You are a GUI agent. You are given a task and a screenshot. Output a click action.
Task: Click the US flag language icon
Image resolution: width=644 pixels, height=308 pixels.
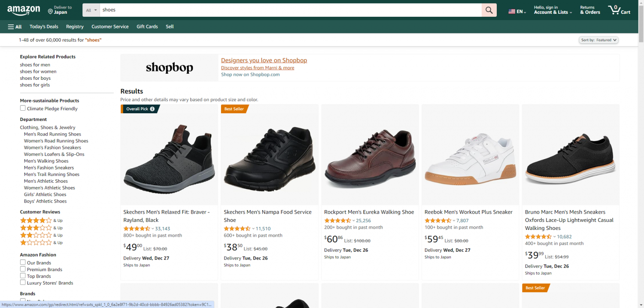(512, 12)
